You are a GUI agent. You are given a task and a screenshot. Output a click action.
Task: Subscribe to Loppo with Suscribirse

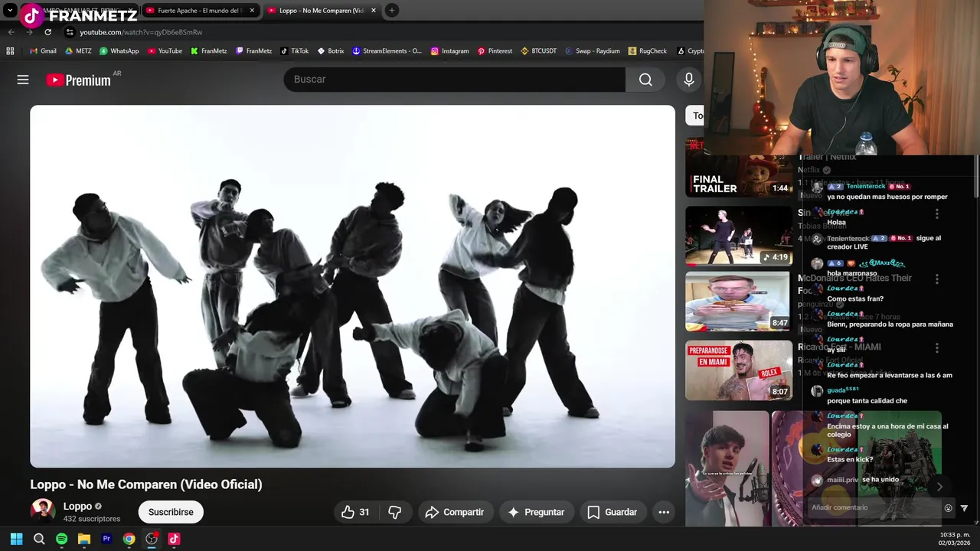[171, 512]
